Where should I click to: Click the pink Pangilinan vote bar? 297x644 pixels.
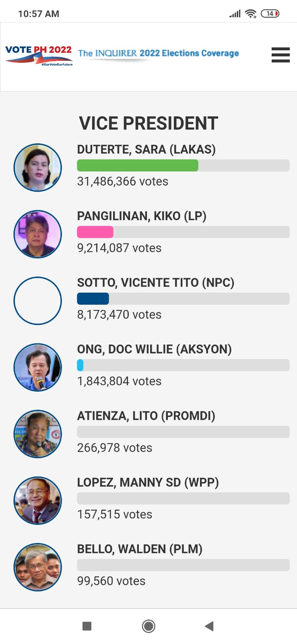coord(95,232)
